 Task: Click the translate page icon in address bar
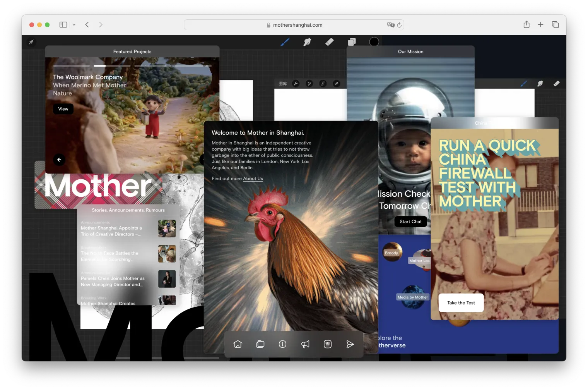(x=391, y=25)
